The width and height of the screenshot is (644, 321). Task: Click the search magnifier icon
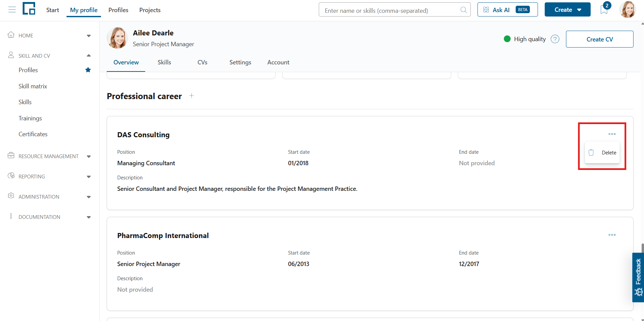(x=464, y=10)
